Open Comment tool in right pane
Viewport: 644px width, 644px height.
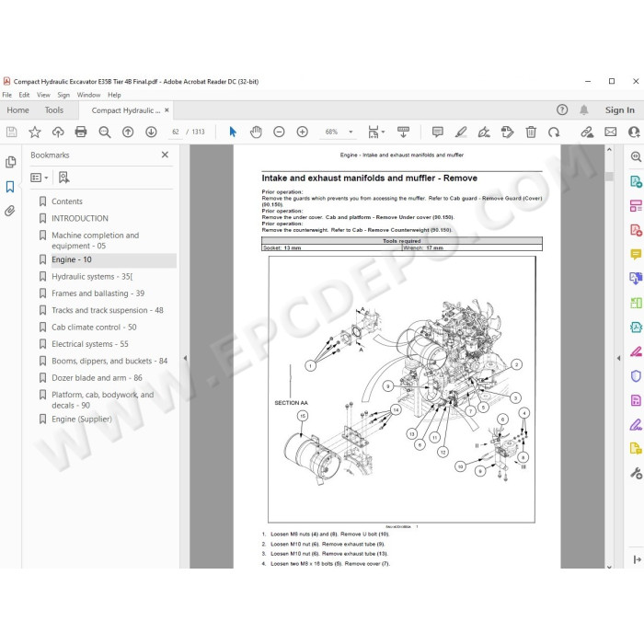pos(636,255)
